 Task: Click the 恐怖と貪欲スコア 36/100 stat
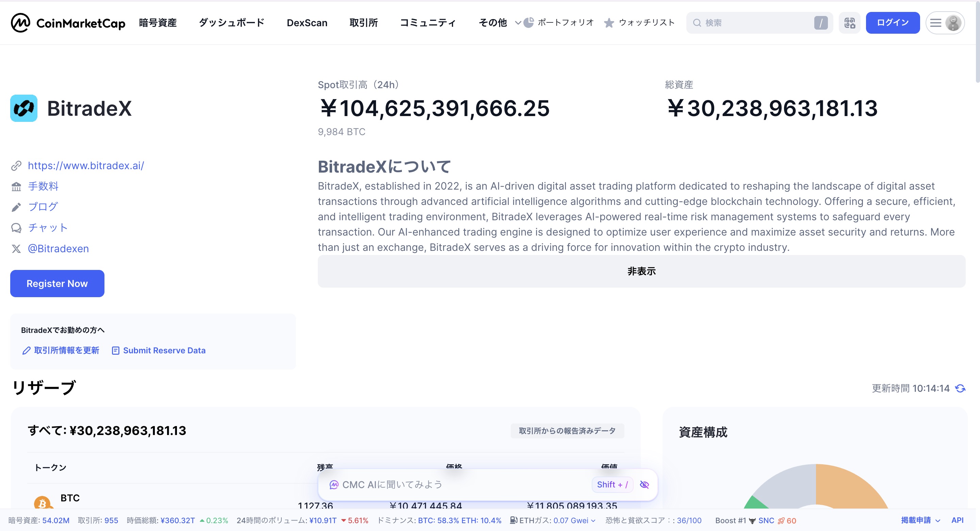tap(653, 520)
